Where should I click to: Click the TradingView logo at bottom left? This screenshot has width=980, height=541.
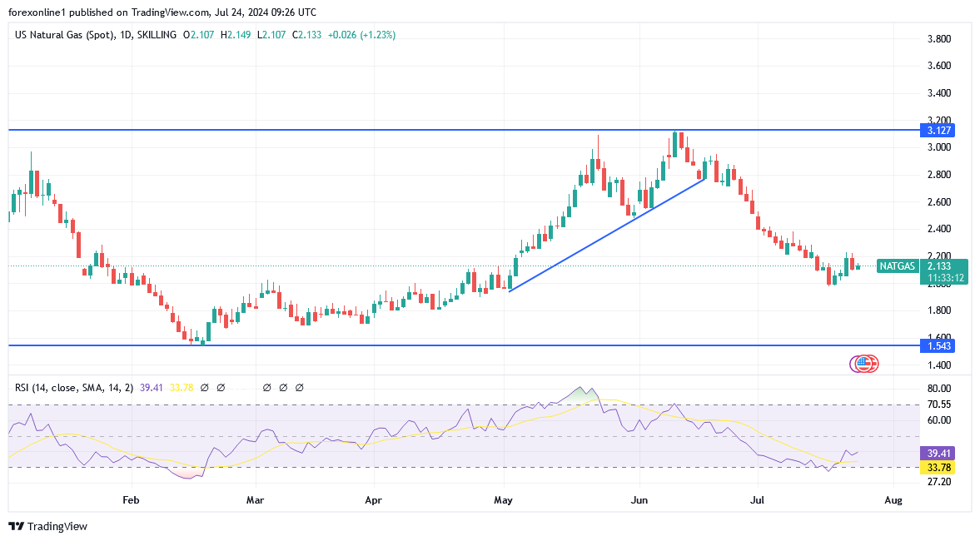[x=47, y=526]
